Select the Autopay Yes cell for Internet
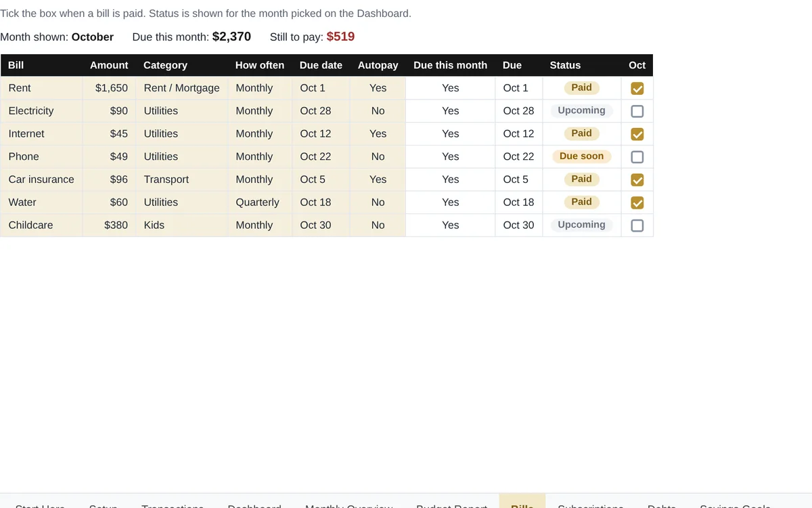The width and height of the screenshot is (812, 508). (x=378, y=134)
